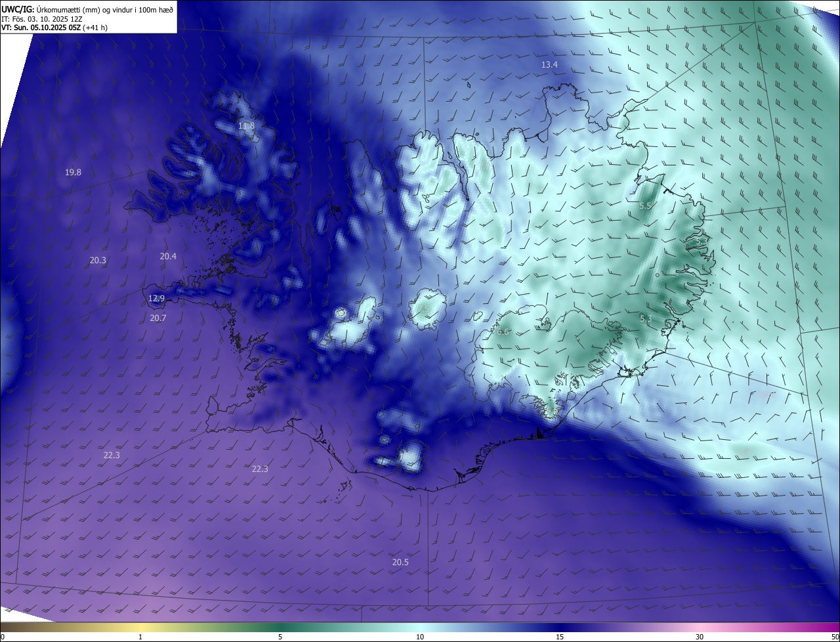Click the 5.5 value label
The height and width of the screenshot is (642, 840).
644,206
